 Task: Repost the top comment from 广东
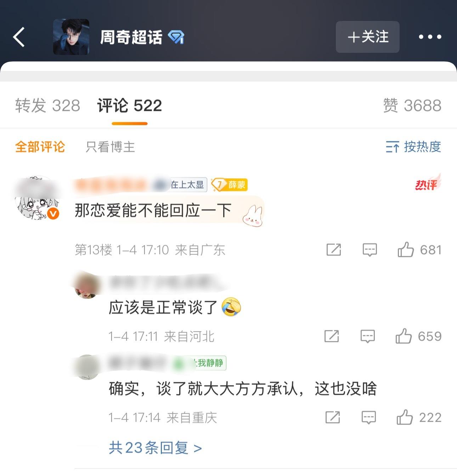pos(333,250)
